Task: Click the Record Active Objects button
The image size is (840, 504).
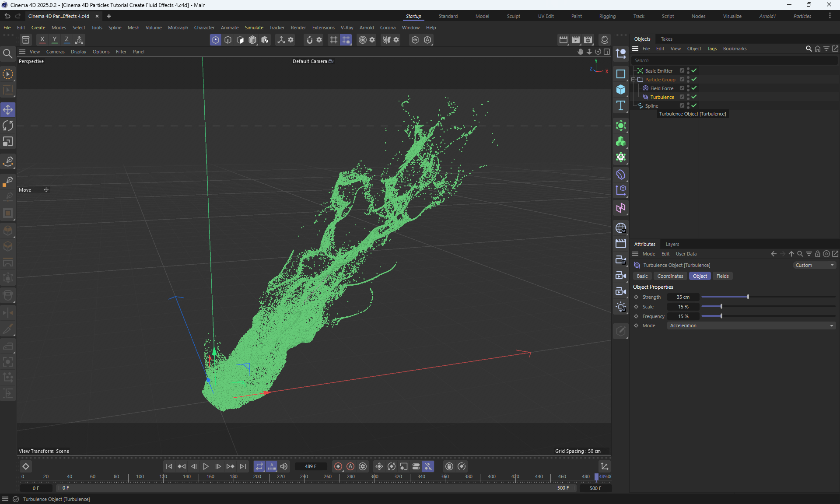Action: coord(338,466)
